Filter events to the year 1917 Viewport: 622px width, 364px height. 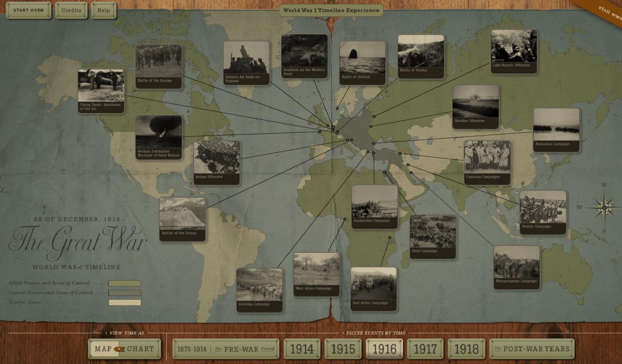[x=426, y=348]
